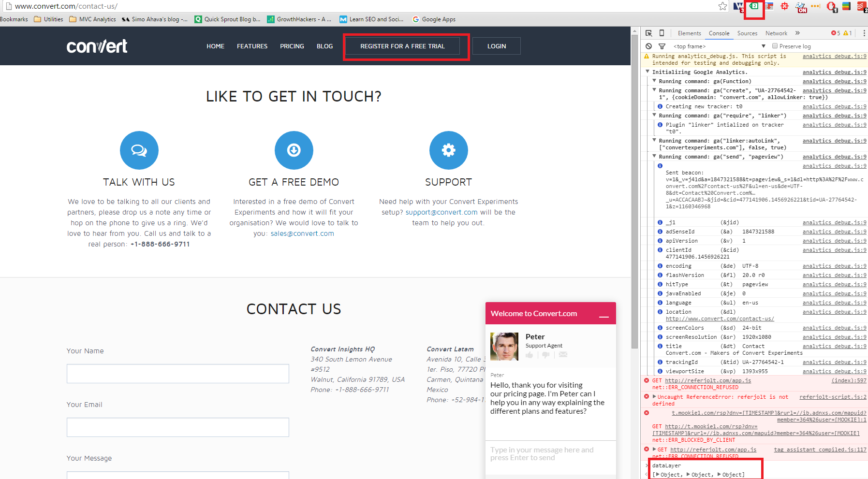Click the multicolor stacked bars extension icon
Screen dimensions: 868x479
(846, 6)
